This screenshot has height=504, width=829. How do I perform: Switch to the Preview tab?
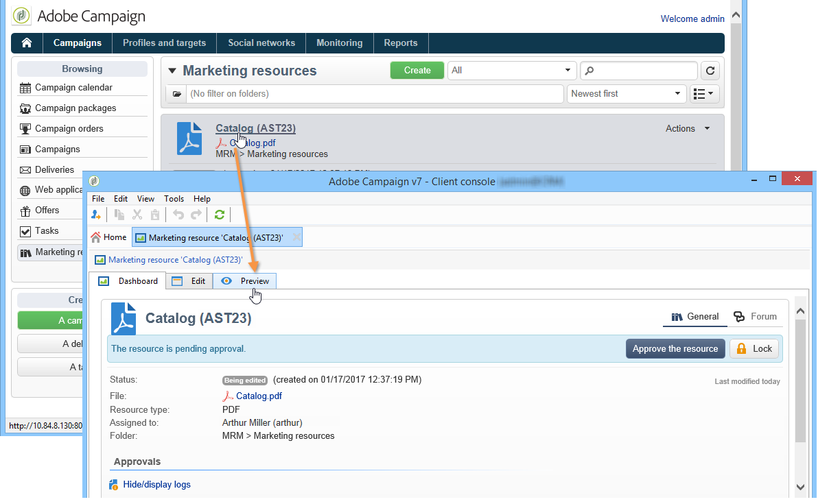(245, 281)
